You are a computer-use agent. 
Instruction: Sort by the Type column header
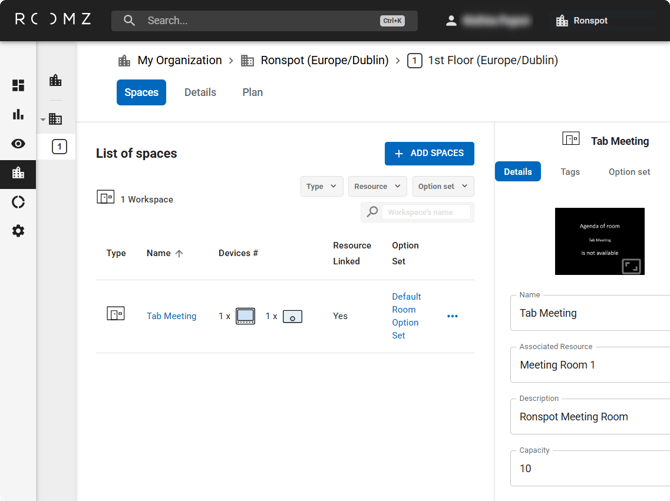click(x=116, y=253)
